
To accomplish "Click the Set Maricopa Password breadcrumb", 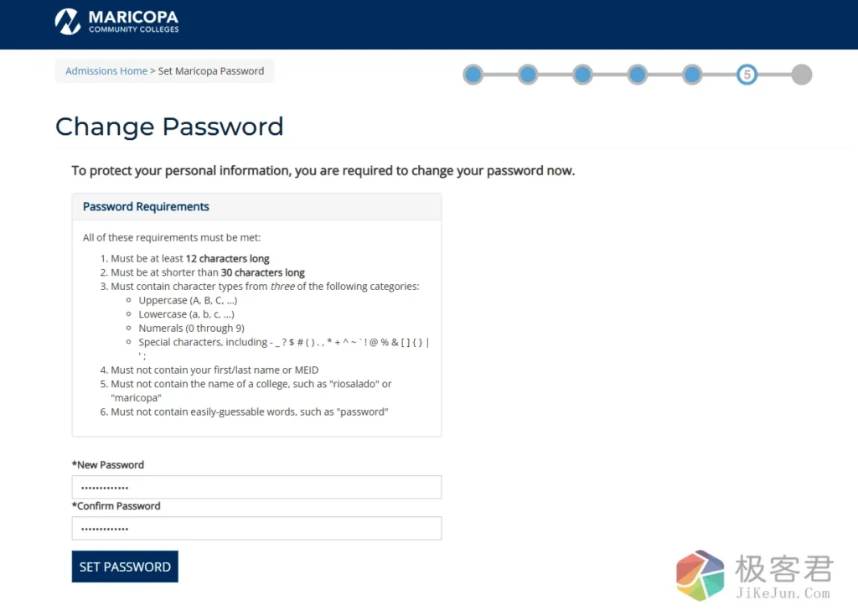I will 211,71.
